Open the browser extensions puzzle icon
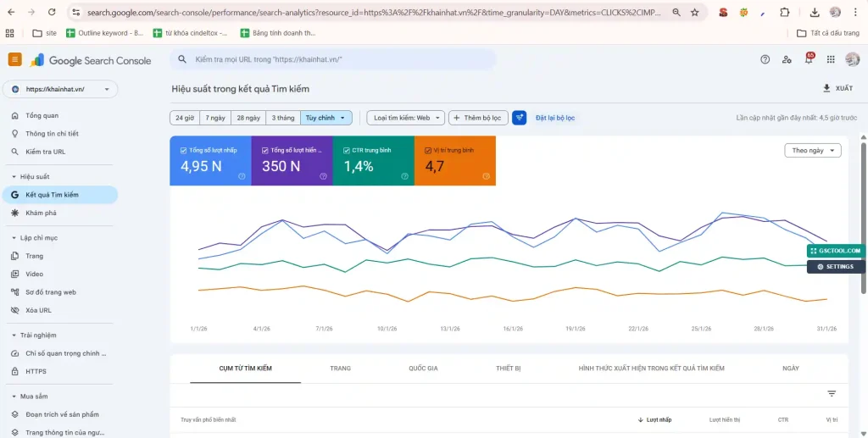 coord(784,12)
